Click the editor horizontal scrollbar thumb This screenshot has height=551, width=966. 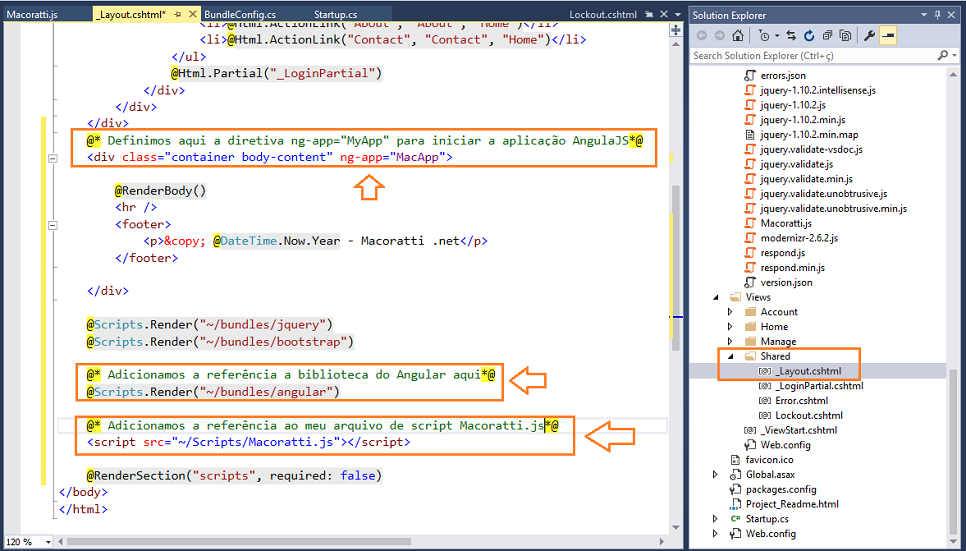pos(239,542)
